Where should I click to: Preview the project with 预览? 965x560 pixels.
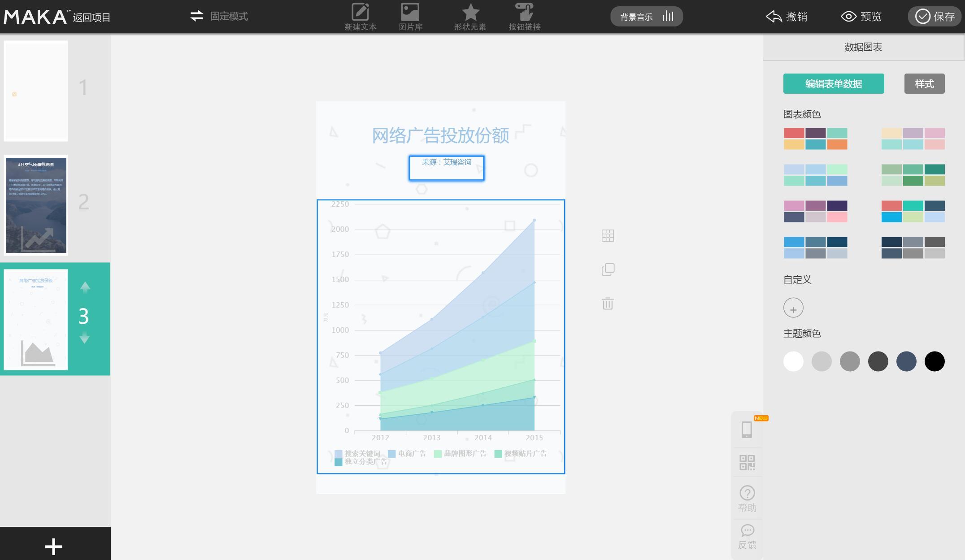coord(861,17)
